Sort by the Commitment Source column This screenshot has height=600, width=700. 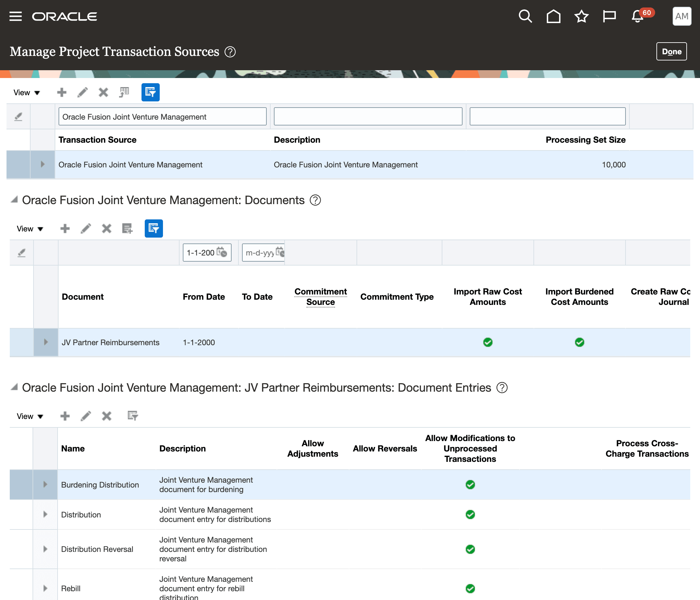pyautogui.click(x=320, y=296)
